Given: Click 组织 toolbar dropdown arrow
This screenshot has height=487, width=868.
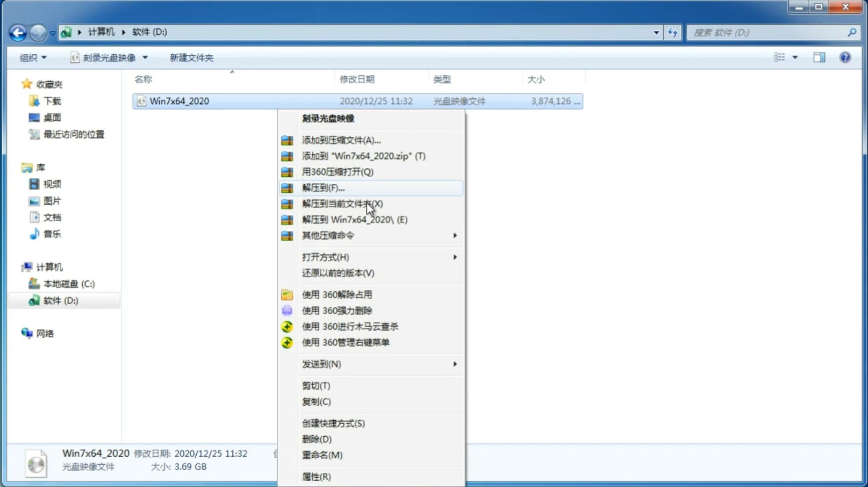Looking at the screenshot, I should click(x=47, y=57).
